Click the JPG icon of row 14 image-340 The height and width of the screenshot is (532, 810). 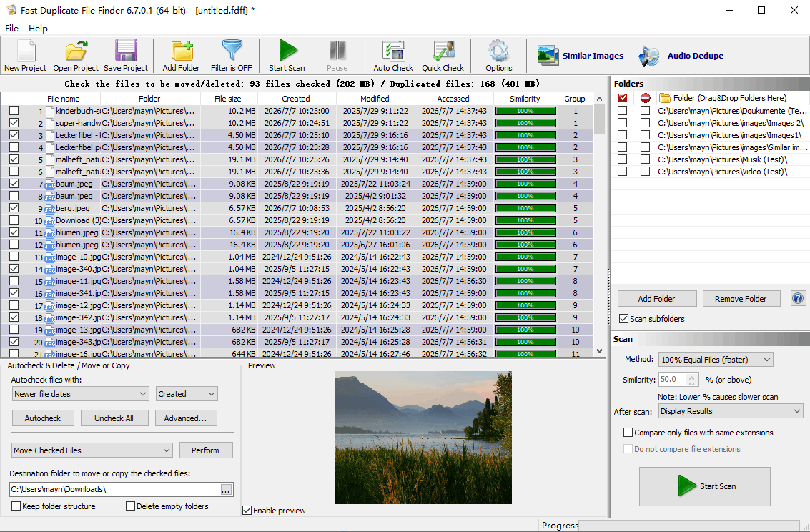tap(50, 270)
